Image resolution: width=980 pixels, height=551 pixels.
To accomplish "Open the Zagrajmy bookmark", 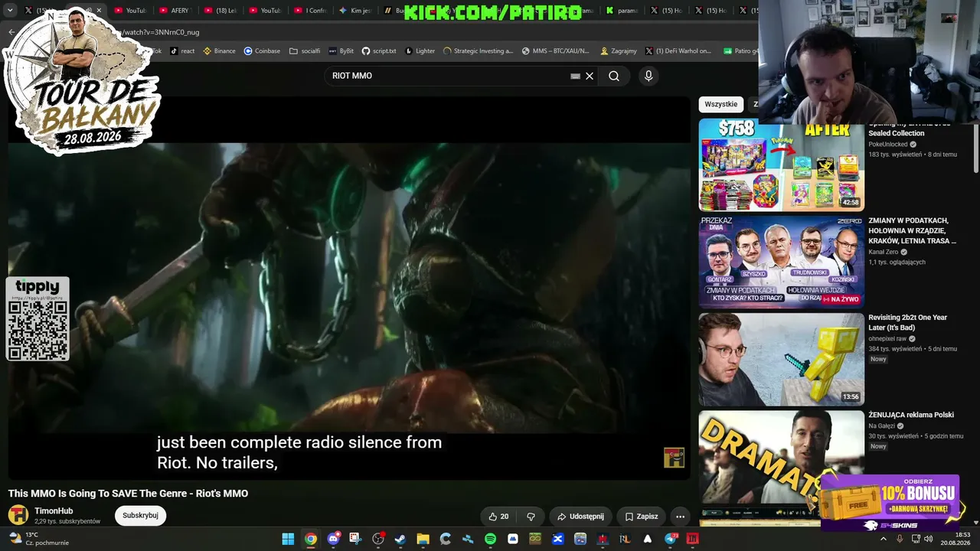I will point(619,51).
